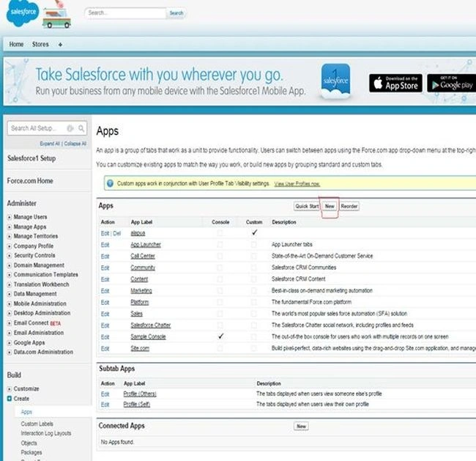Viewport: 476px width, 461px height.
Task: Click New button in Connected Apps
Action: 301,426
